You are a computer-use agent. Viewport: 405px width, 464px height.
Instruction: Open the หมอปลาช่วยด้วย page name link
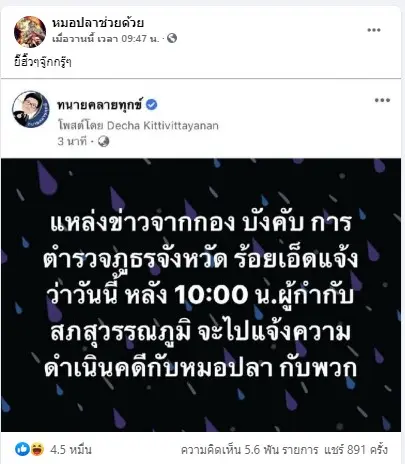coord(98,23)
